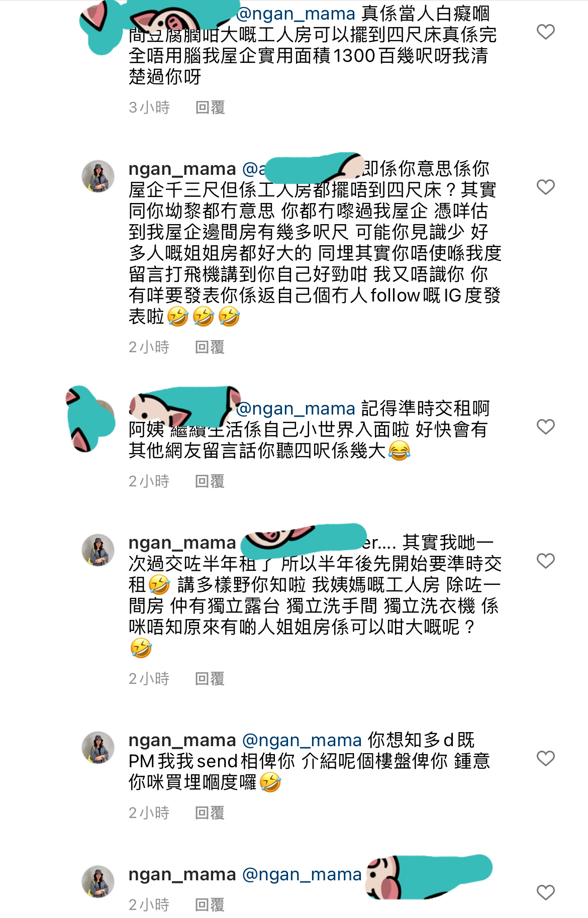Reply to comment ending with 表啦 emojis
Image resolution: width=588 pixels, height=918 pixels.
[210, 347]
